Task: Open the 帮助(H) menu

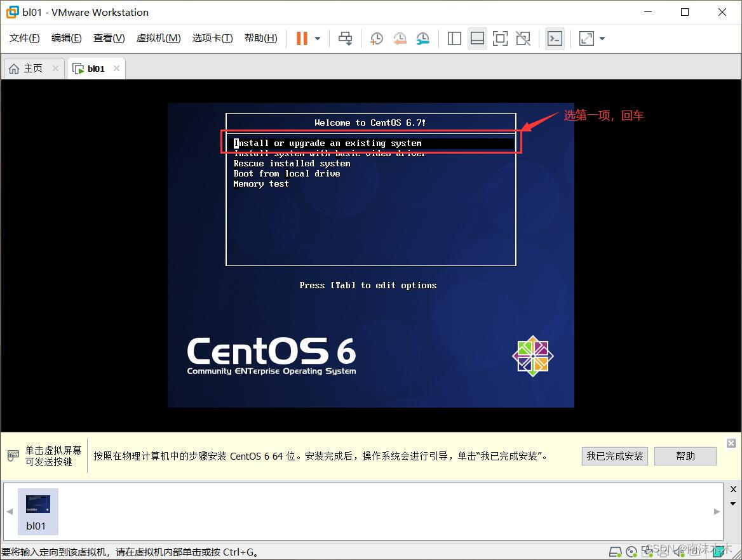Action: [260, 38]
